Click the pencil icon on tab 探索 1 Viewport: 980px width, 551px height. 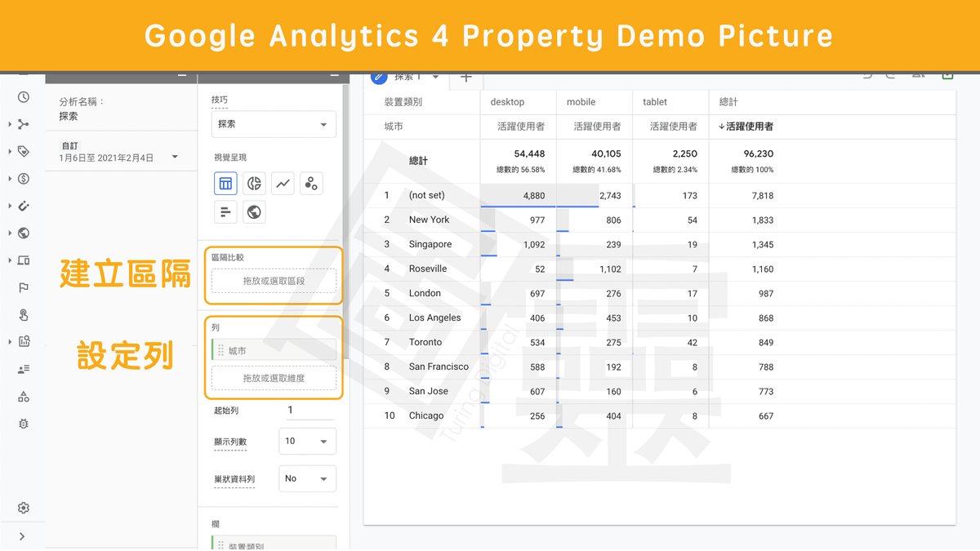(379, 78)
